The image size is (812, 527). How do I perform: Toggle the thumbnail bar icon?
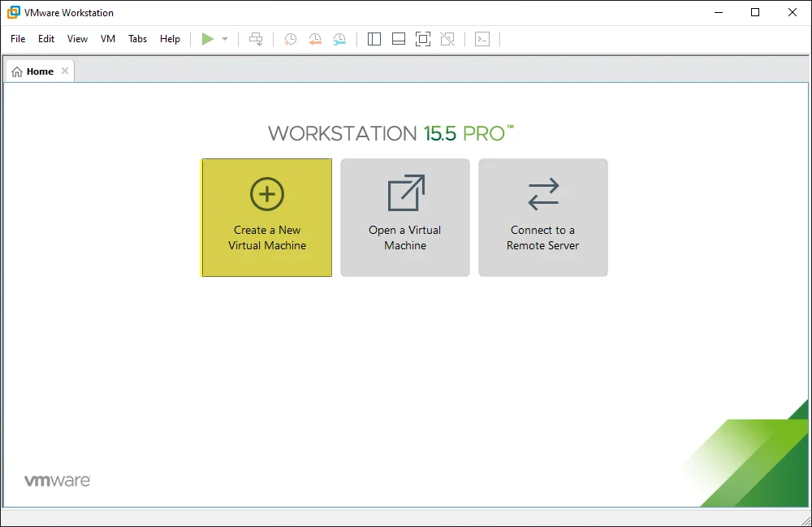click(x=399, y=39)
